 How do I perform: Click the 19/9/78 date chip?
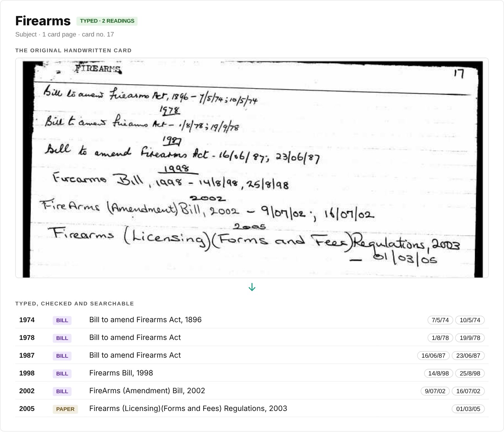(x=470, y=338)
